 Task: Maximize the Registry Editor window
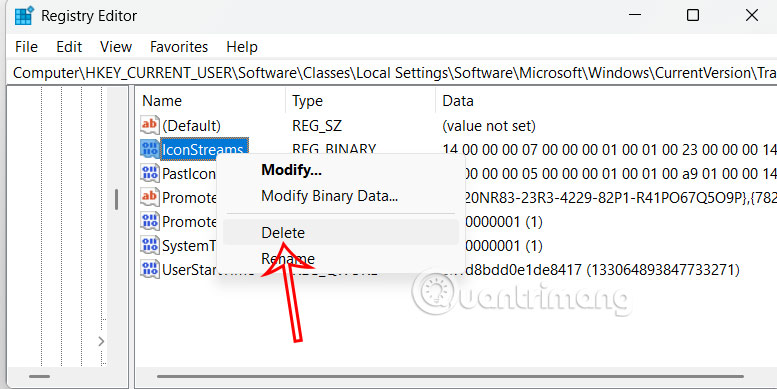point(693,15)
